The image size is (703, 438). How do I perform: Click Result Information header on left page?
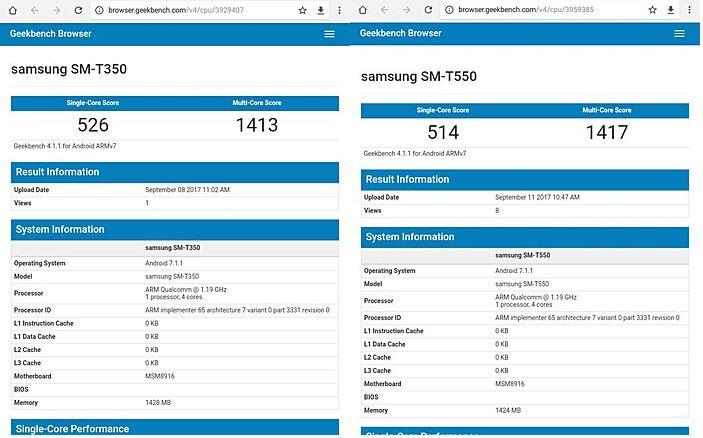pos(175,172)
